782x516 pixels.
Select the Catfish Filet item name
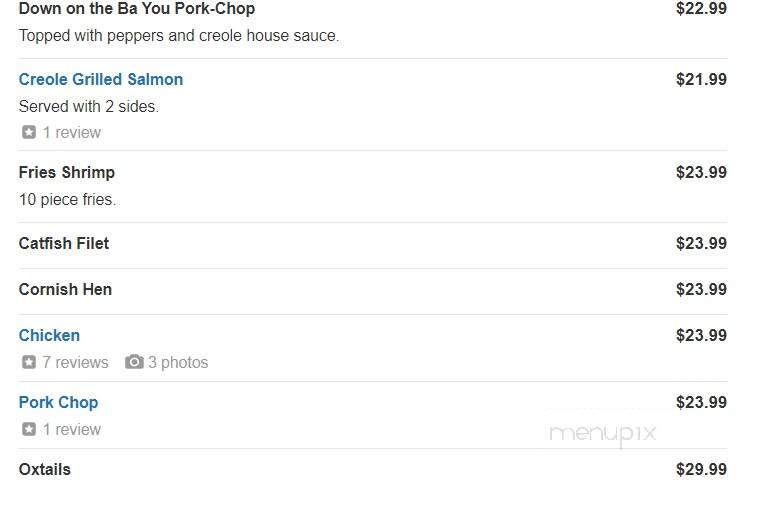tap(64, 243)
